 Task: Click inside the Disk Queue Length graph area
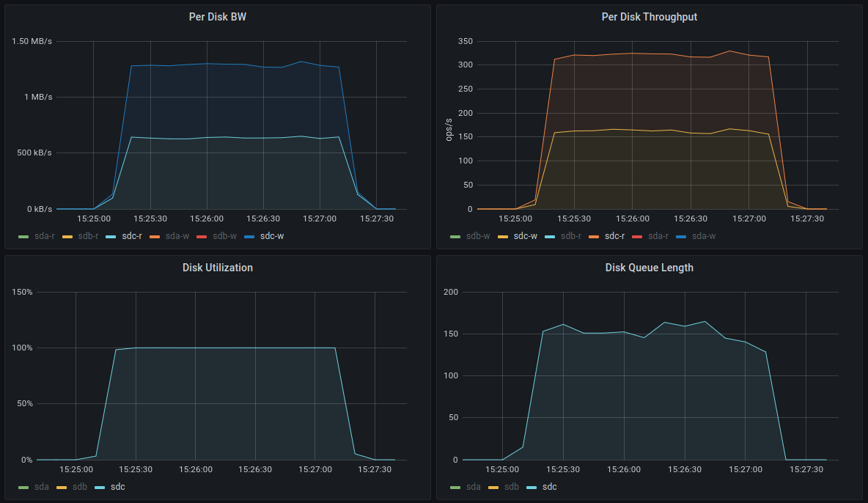[x=650, y=375]
